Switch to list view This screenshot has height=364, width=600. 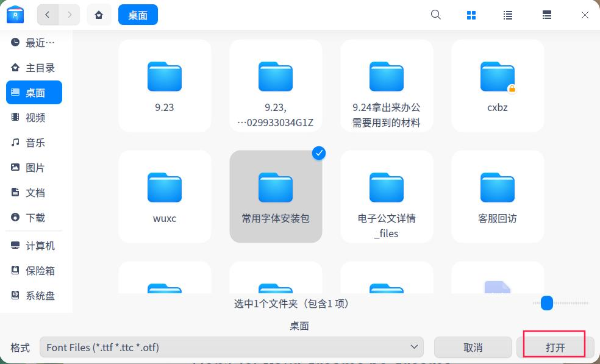click(x=508, y=15)
